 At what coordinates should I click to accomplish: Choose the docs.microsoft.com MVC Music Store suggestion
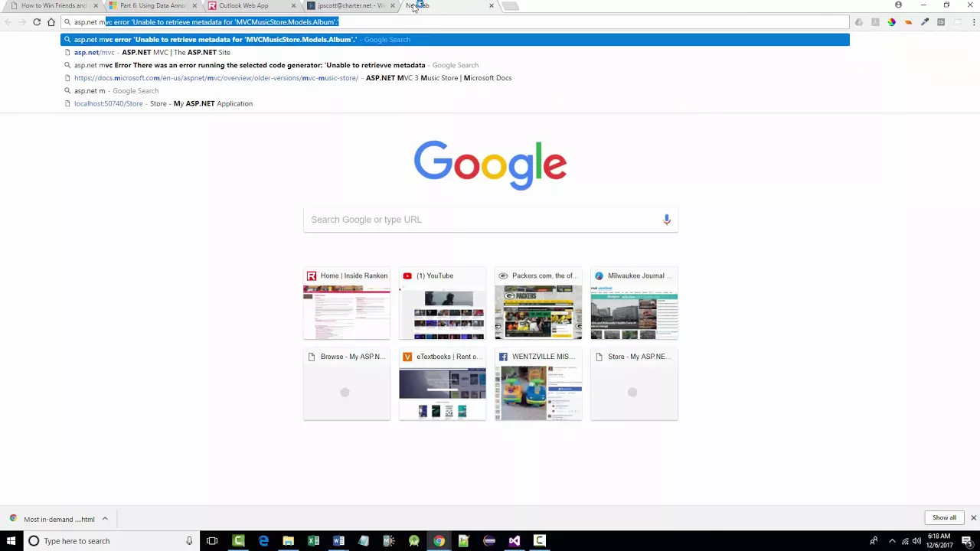(x=455, y=78)
